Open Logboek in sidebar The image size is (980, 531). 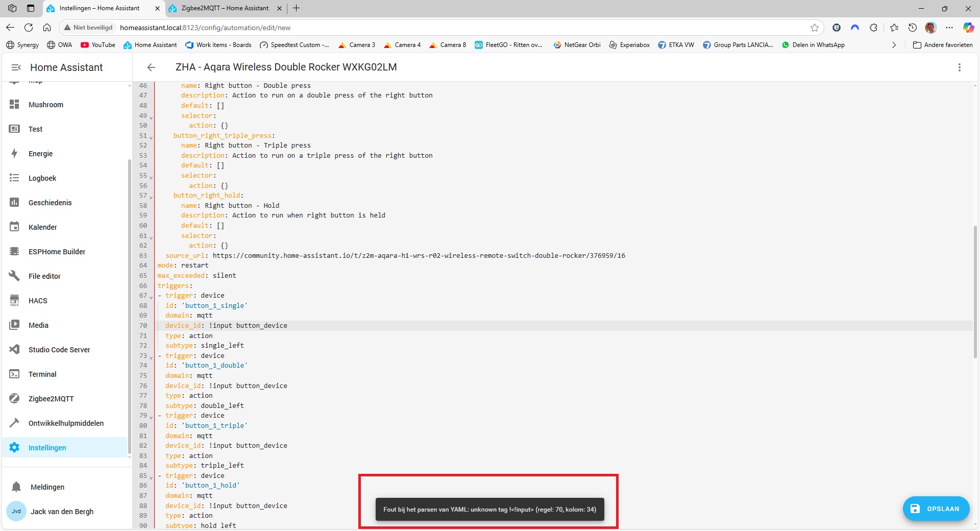pyautogui.click(x=65, y=178)
